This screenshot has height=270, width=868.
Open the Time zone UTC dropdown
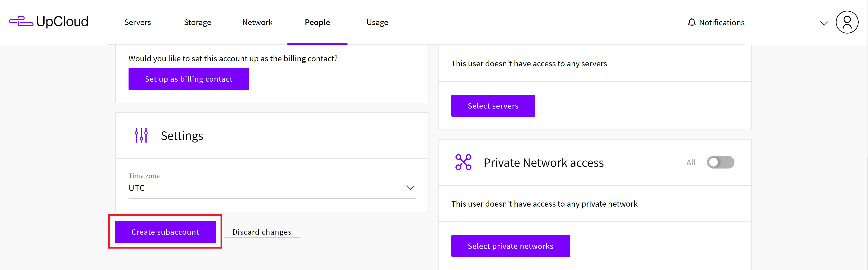click(x=272, y=187)
